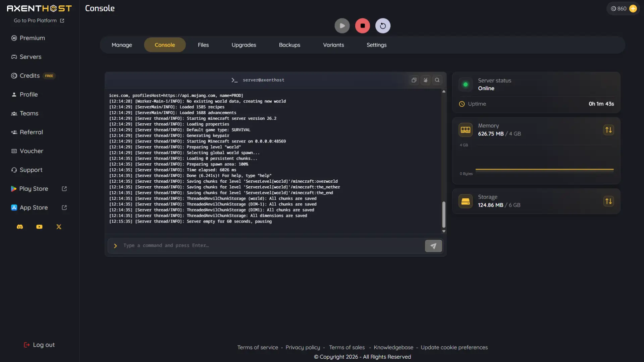Stop the server with the red button
Screen dimensions: 644x362
click(362, 26)
